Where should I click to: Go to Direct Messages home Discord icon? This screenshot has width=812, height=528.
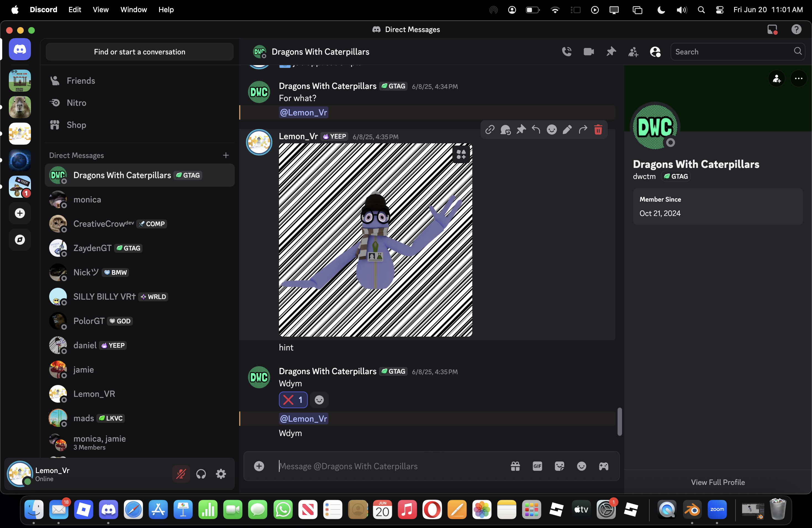pos(20,49)
